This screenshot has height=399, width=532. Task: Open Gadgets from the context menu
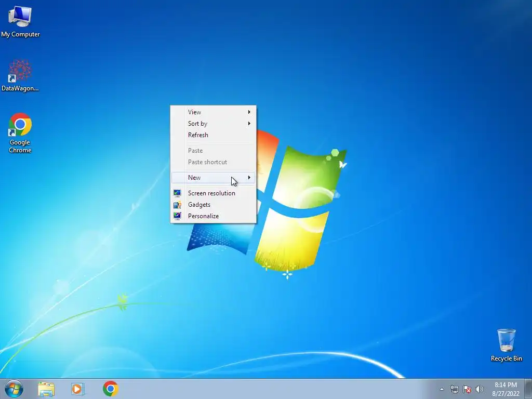click(213, 205)
